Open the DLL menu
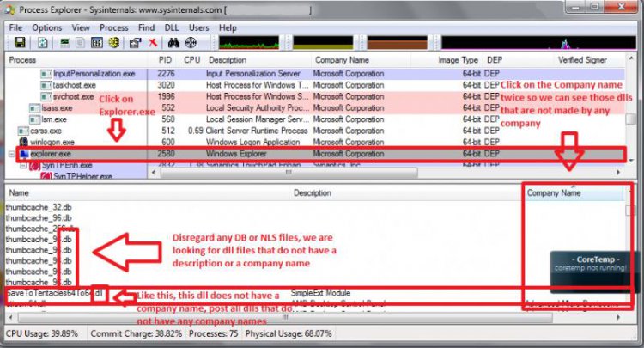Screen dimensions: 644x348 [171, 27]
